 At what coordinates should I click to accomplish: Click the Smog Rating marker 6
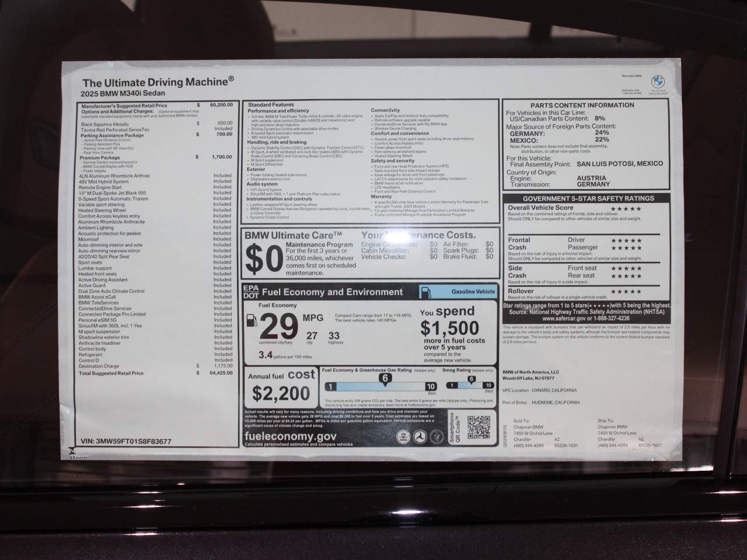pos(472,379)
